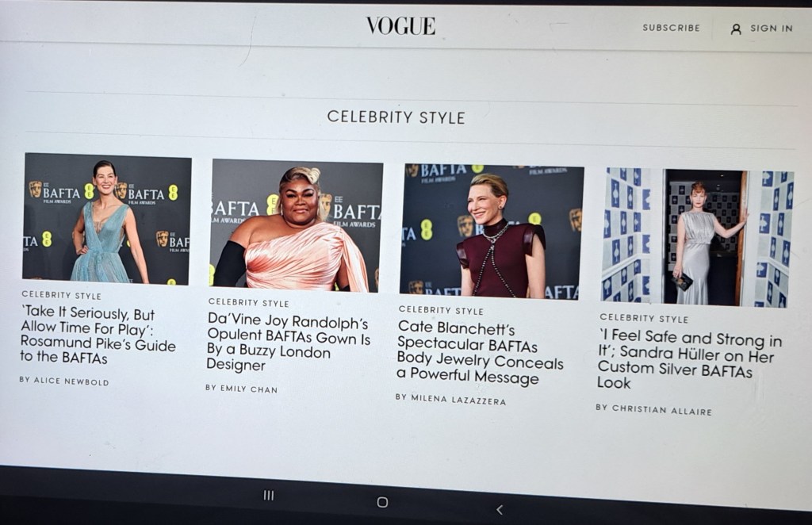
Task: Open Cate Blanchett's Body Jewelry article headline
Action: tap(480, 352)
